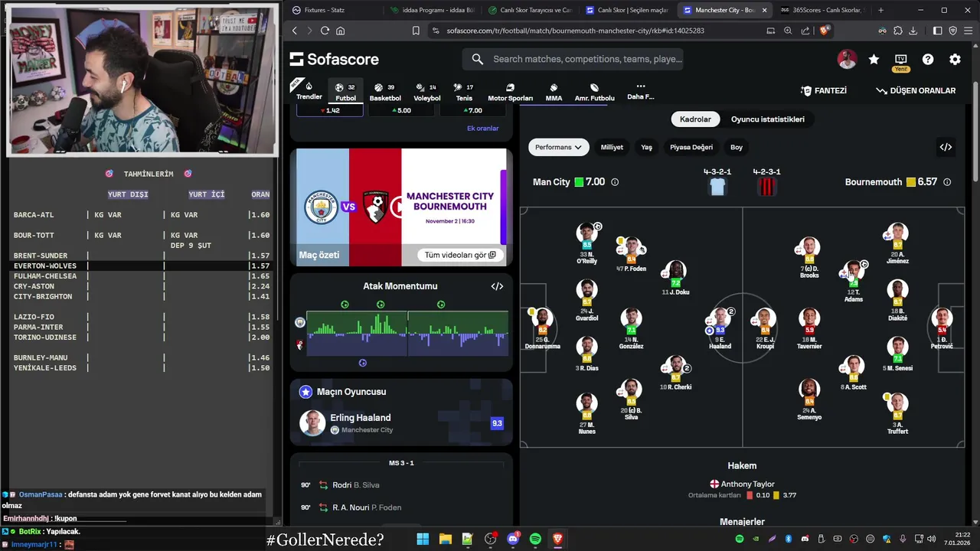Switch to Oyuncu istatistikleri view

coord(768,119)
